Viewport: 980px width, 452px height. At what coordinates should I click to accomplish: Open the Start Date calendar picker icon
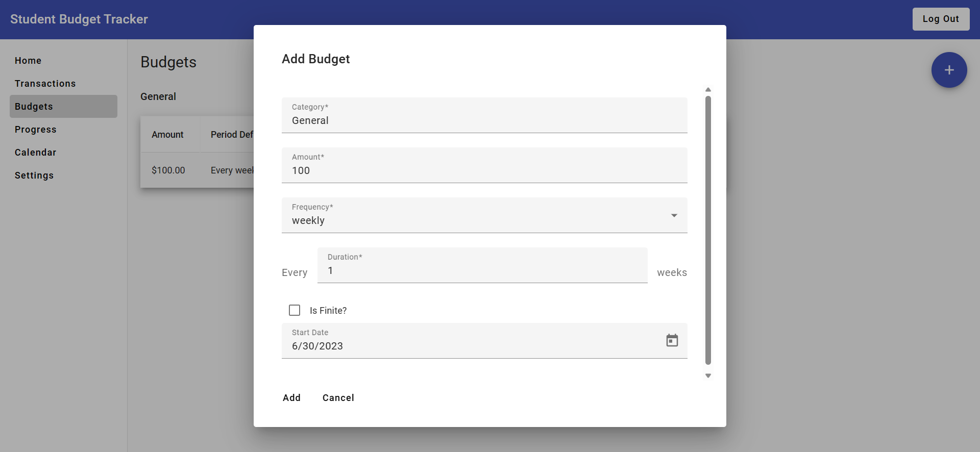click(672, 340)
